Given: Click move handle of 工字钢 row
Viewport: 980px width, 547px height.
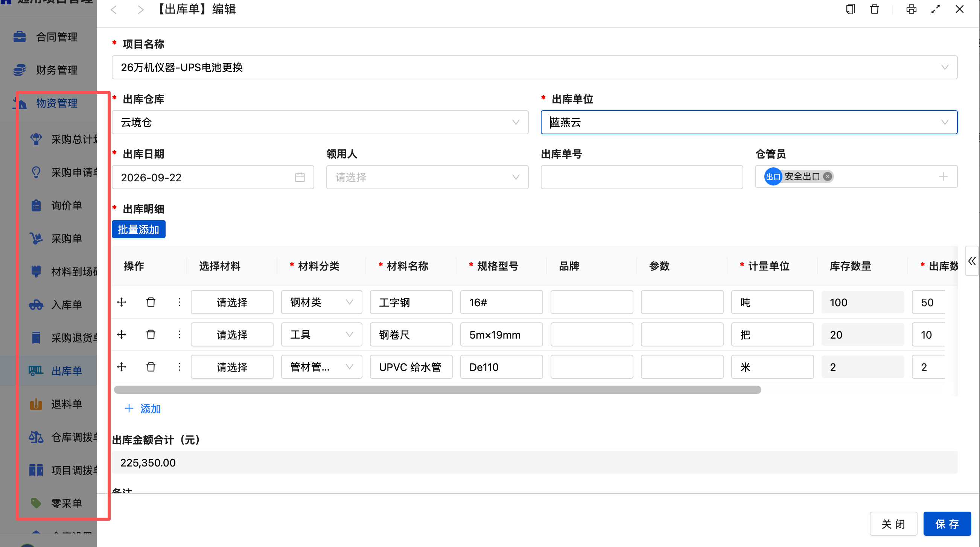Looking at the screenshot, I should coord(122,302).
